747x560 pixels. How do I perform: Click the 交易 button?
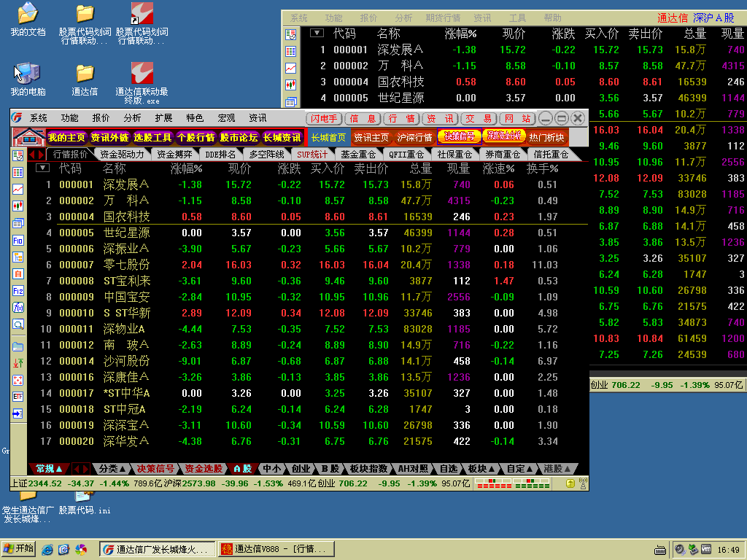478,119
